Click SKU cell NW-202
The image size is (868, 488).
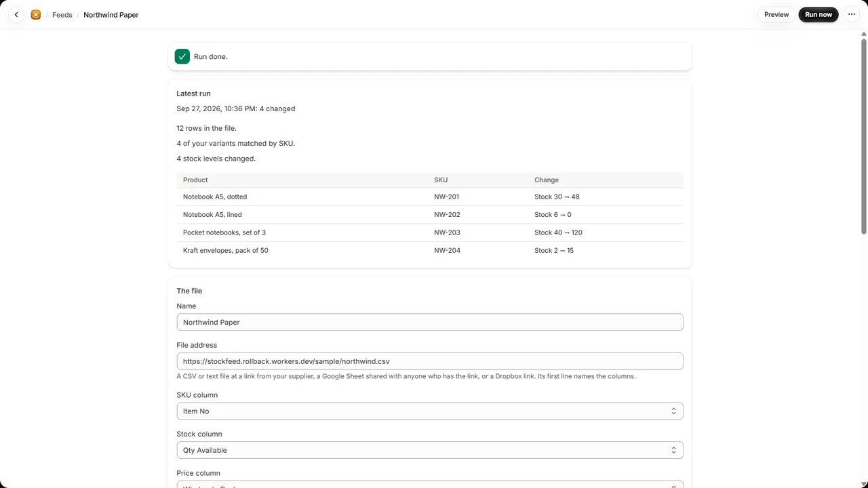[447, 215]
